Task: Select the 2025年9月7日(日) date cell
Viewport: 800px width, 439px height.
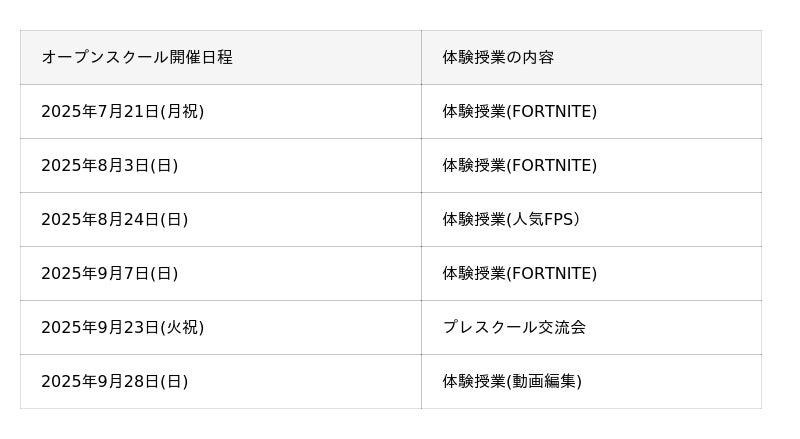Action: [109, 274]
